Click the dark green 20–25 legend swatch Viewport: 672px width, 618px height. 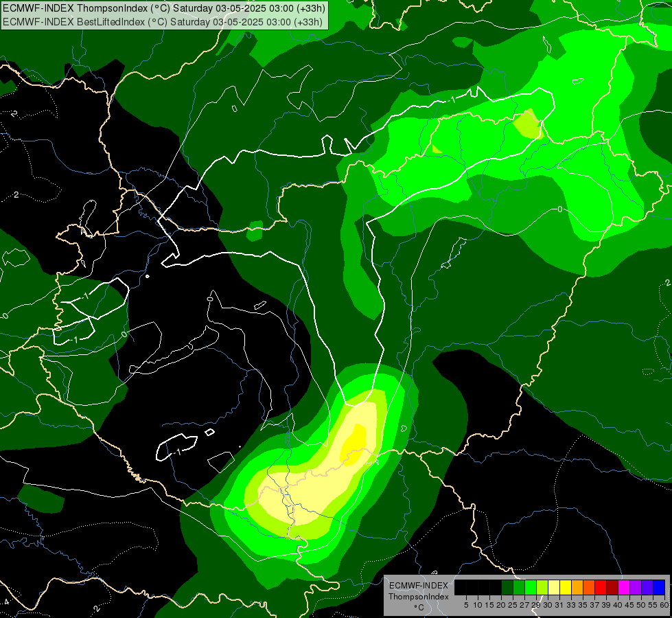507,587
